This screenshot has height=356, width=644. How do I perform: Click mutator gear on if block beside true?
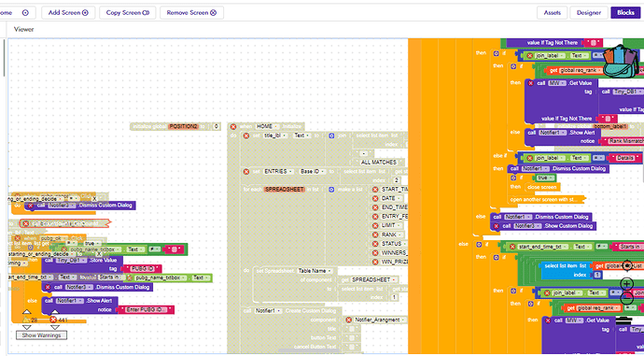pyautogui.click(x=513, y=178)
